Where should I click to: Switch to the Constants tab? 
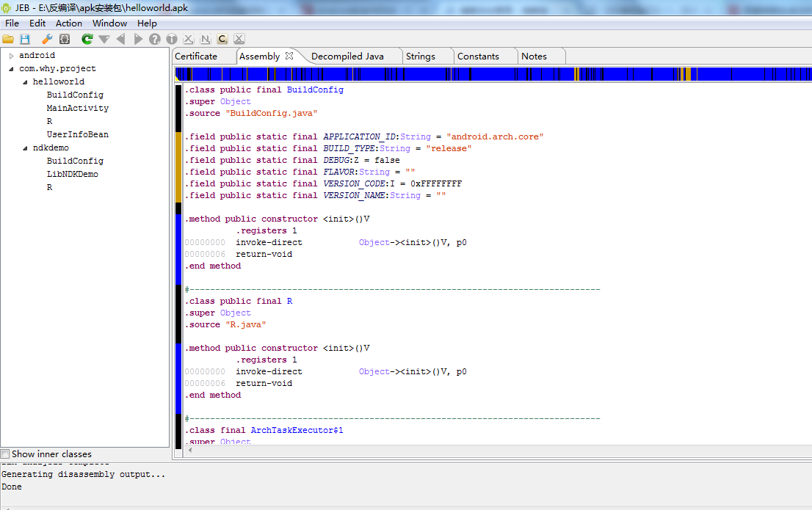point(478,57)
